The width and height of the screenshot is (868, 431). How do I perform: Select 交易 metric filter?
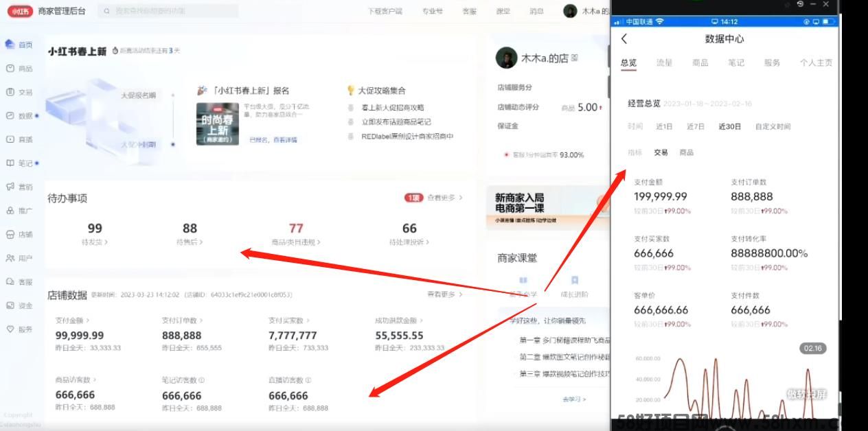pyautogui.click(x=661, y=152)
